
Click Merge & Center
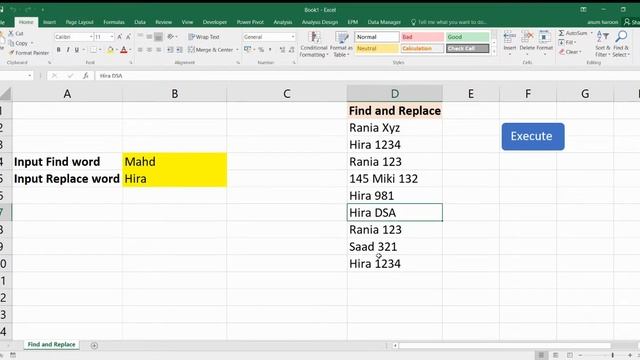tap(211, 50)
